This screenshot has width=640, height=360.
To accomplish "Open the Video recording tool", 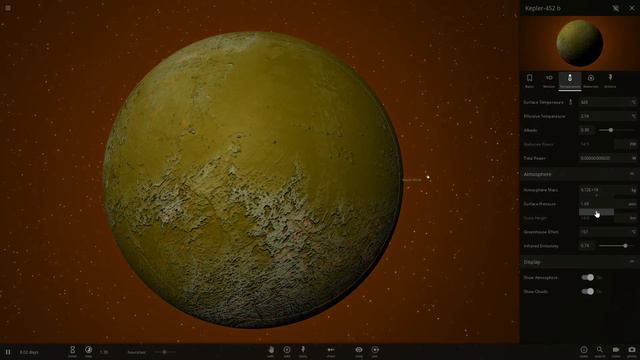I will click(x=616, y=351).
